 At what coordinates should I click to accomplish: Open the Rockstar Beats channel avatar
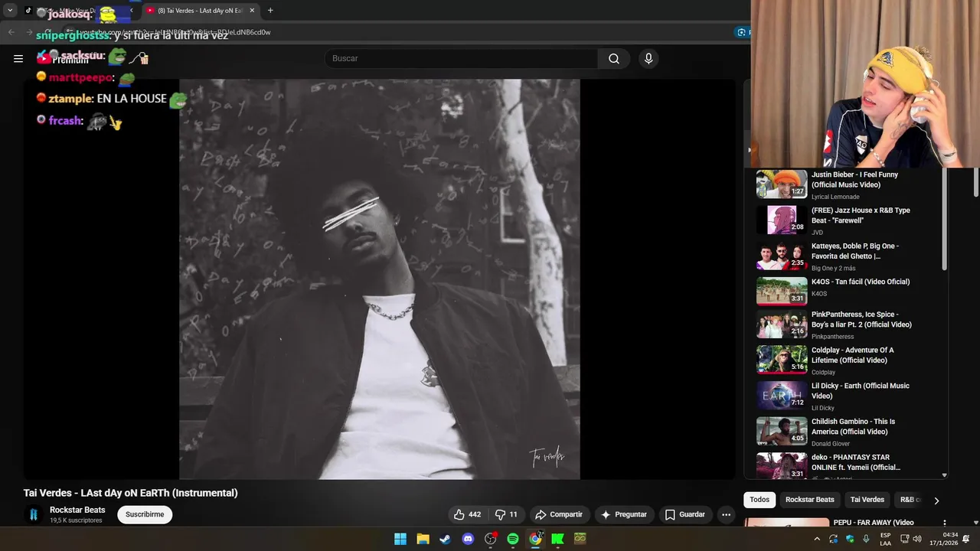coord(33,514)
